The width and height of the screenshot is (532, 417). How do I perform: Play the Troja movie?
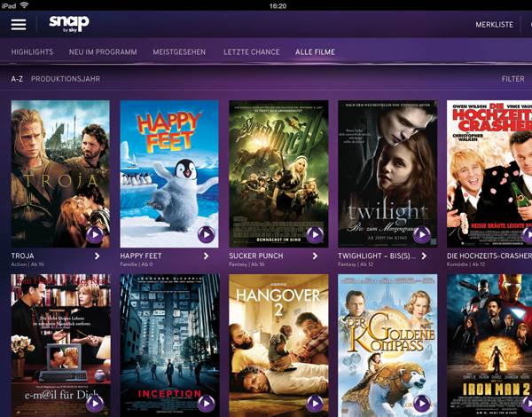pos(95,234)
